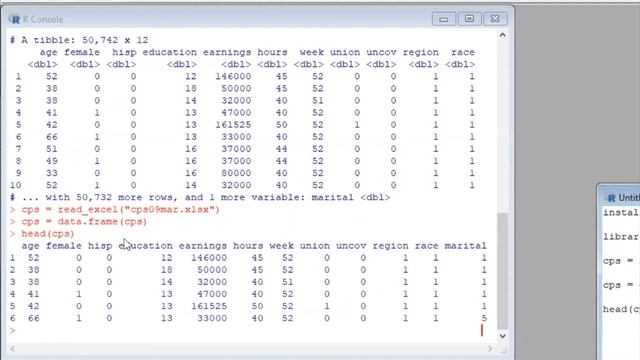The width and height of the screenshot is (640, 360).
Task: Click the '# A tibble: 50,742 x 12' line
Action: (79, 40)
